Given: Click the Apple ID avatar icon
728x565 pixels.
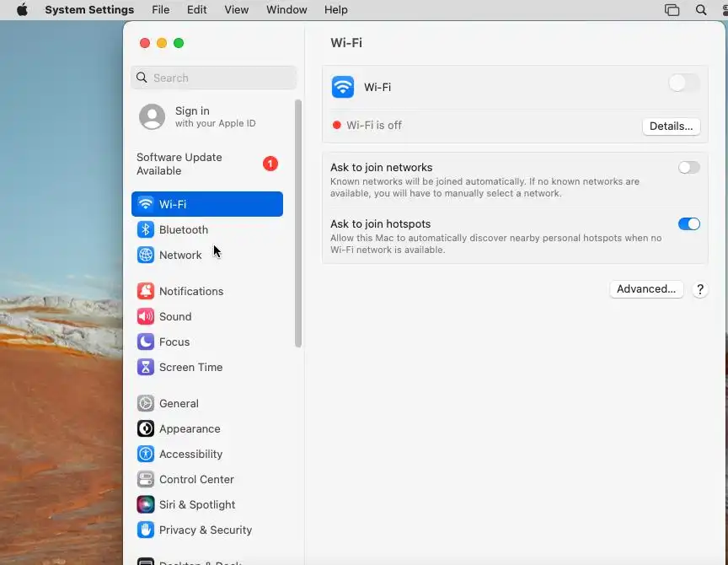Looking at the screenshot, I should [x=152, y=116].
